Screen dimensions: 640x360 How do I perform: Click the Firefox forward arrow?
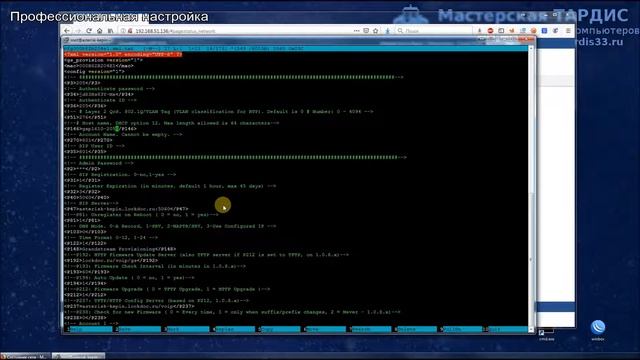pos(78,31)
